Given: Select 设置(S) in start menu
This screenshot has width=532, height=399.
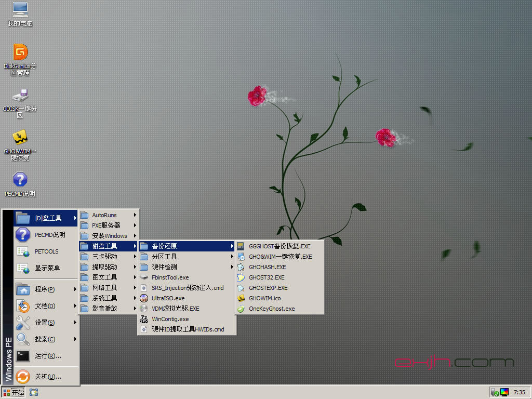Looking at the screenshot, I should [45, 323].
